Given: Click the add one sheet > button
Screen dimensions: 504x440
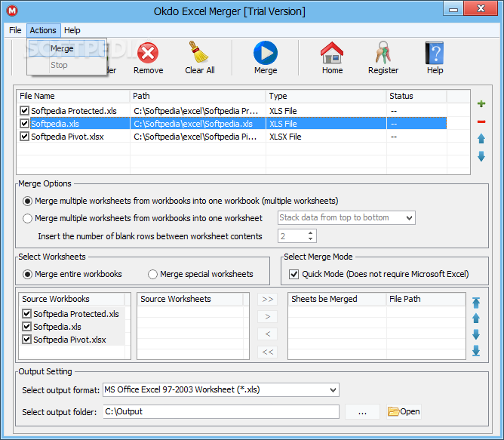Looking at the screenshot, I should [x=267, y=316].
